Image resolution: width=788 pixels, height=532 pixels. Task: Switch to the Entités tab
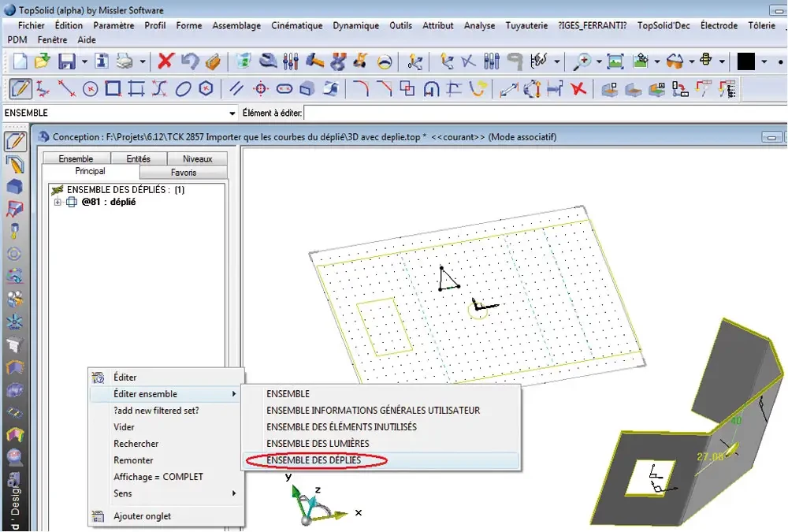point(138,159)
